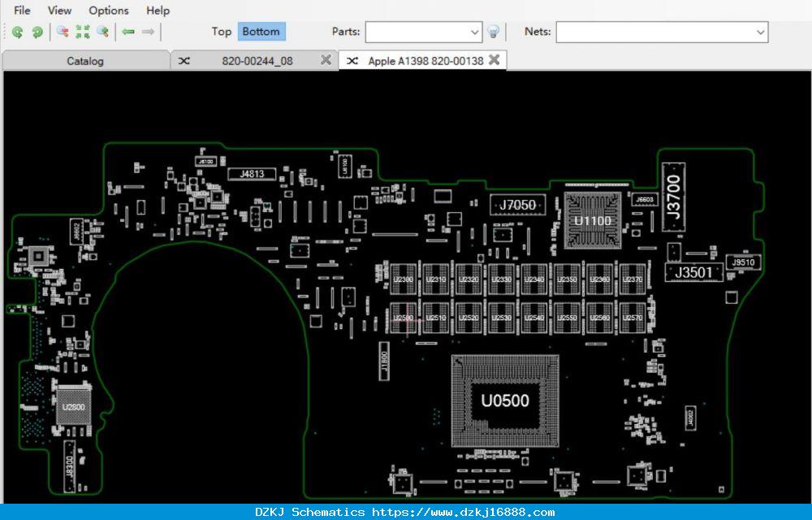Select connector J7050 on the board
The height and width of the screenshot is (520, 812).
[x=518, y=205]
